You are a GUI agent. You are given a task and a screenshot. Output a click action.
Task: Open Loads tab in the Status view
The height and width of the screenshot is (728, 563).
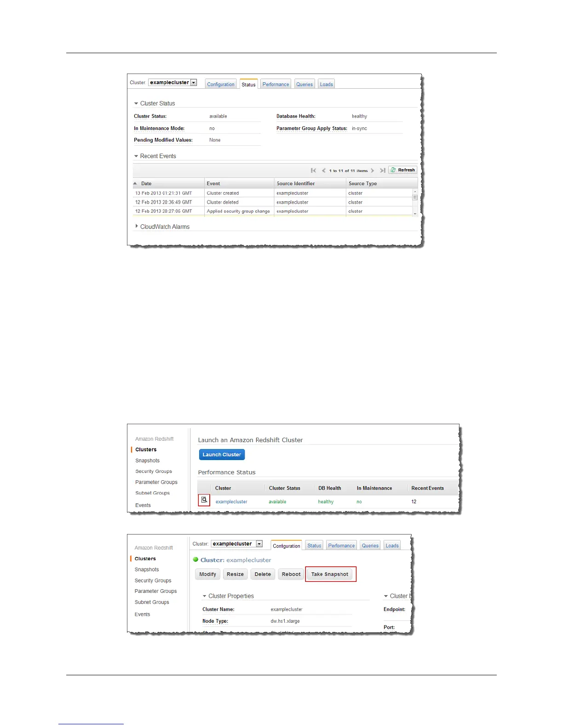click(x=326, y=84)
